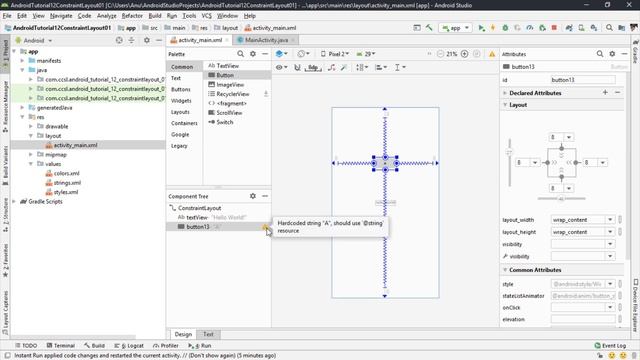Open Attributes panel settings gear
The image size is (640, 360).
612,54
